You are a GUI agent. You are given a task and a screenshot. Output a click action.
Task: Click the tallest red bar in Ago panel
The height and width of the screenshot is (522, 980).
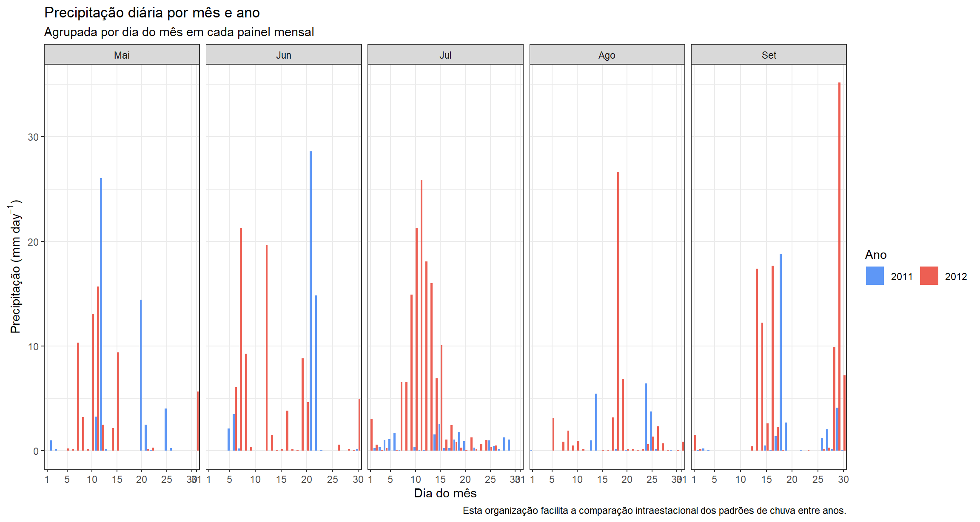[618, 310]
